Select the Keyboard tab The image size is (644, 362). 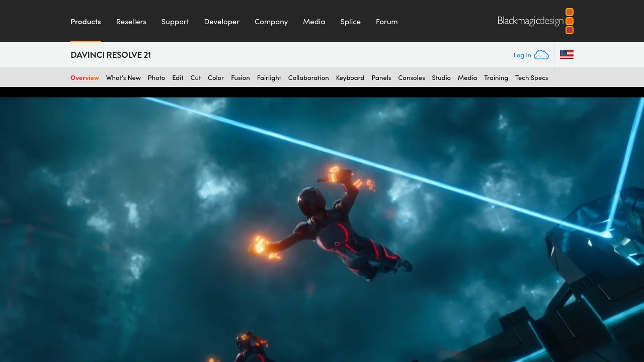coord(350,78)
